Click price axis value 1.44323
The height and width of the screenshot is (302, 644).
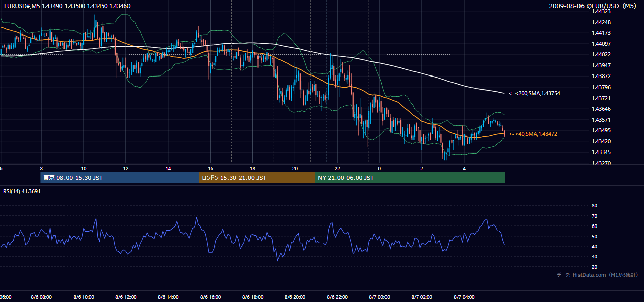(602, 11)
